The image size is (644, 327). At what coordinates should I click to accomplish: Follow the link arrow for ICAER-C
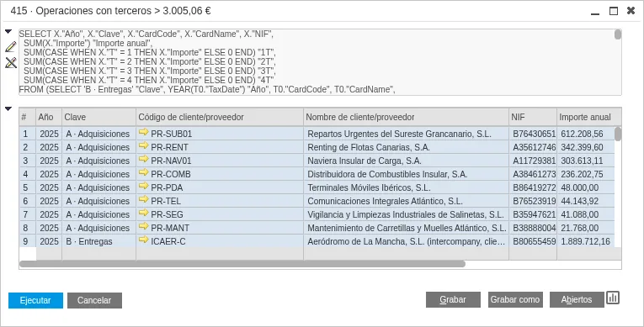(x=143, y=240)
